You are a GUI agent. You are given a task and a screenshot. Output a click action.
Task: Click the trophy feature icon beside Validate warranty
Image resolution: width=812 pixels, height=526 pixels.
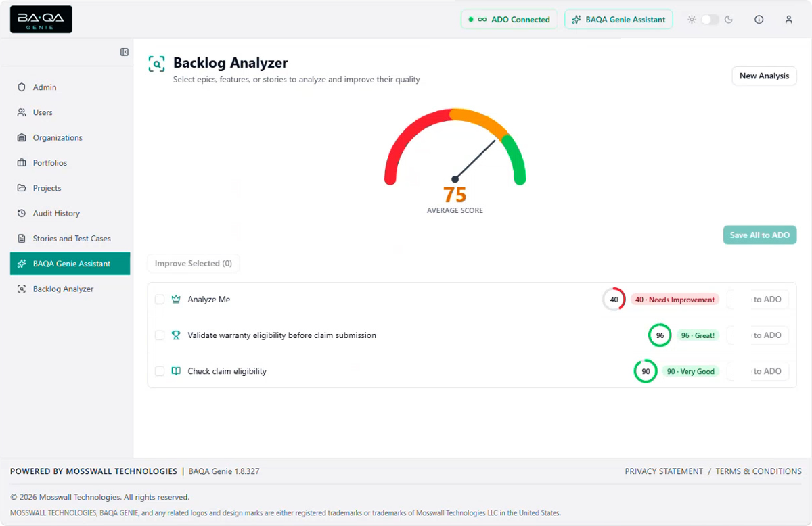(176, 335)
